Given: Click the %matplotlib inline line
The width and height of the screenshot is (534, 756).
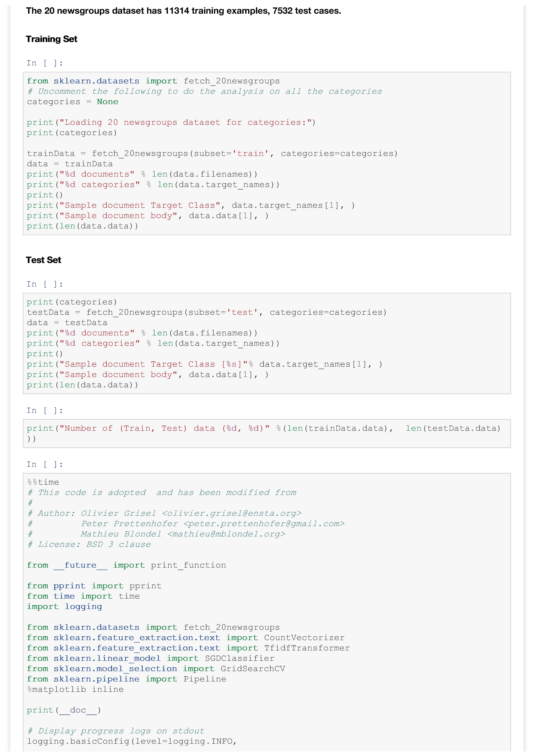Looking at the screenshot, I should pos(75,690).
